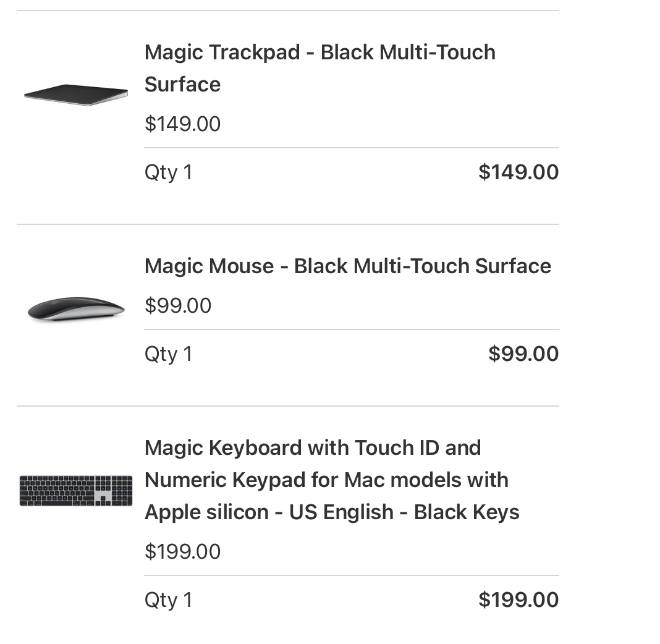Click the divider line above the Trackpad quantity
The height and width of the screenshot is (644, 660).
point(351,148)
